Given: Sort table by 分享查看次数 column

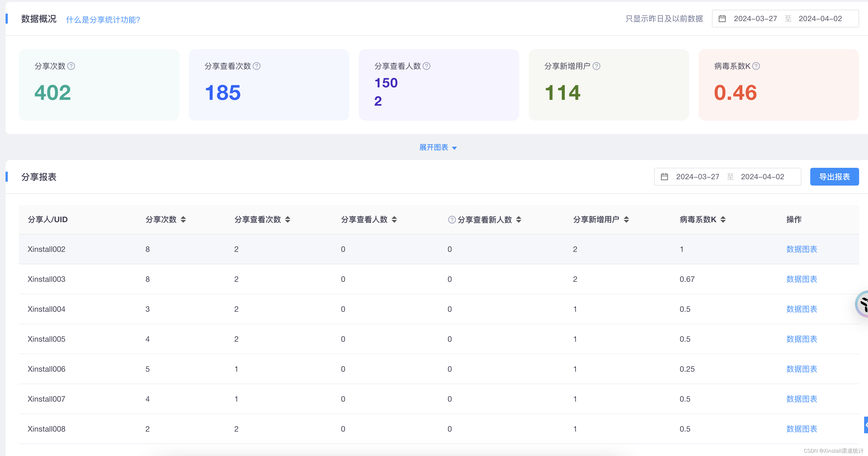Looking at the screenshot, I should pyautogui.click(x=287, y=220).
